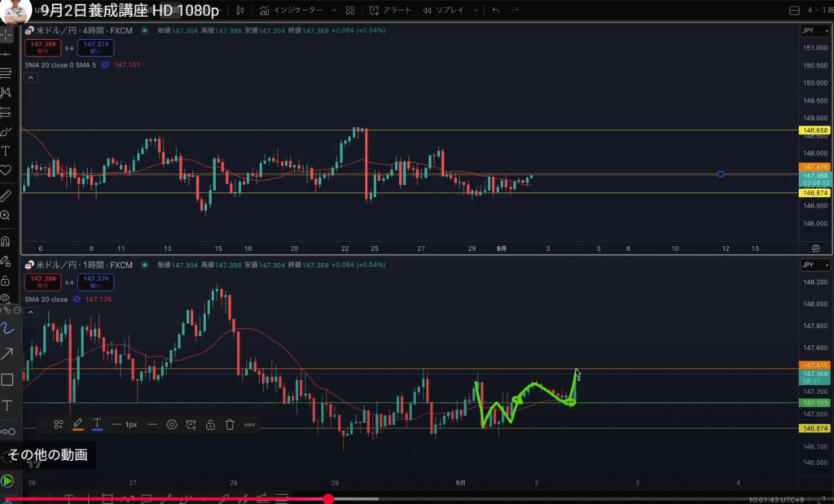Viewport: 834px width, 504px height.
Task: Collapse the 1-hour chart indicator legend
Action: (x=31, y=312)
